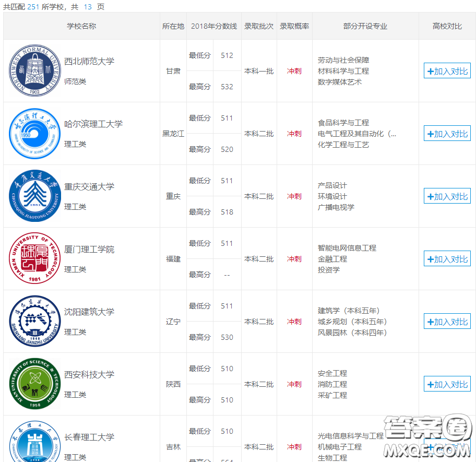Click the 录取概率 column header
This screenshot has height=462, width=476.
tap(294, 26)
